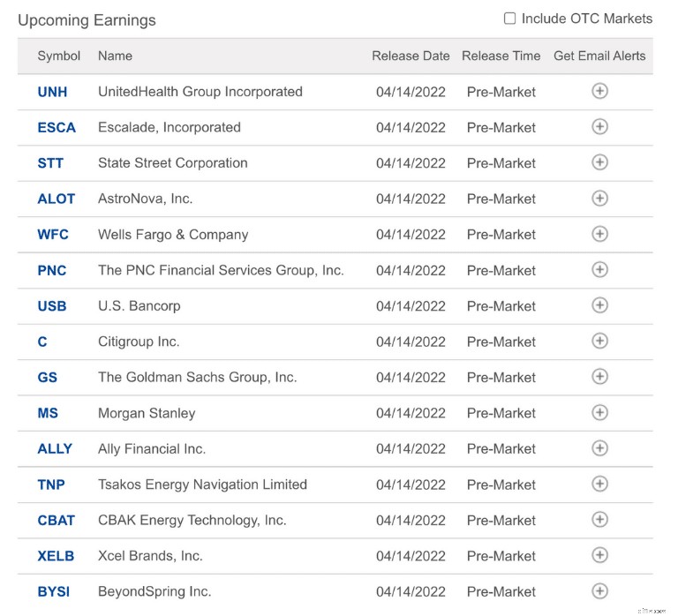This screenshot has height=616, width=678.
Task: Click Pre-Market in the Citigroup row
Action: [x=501, y=342]
